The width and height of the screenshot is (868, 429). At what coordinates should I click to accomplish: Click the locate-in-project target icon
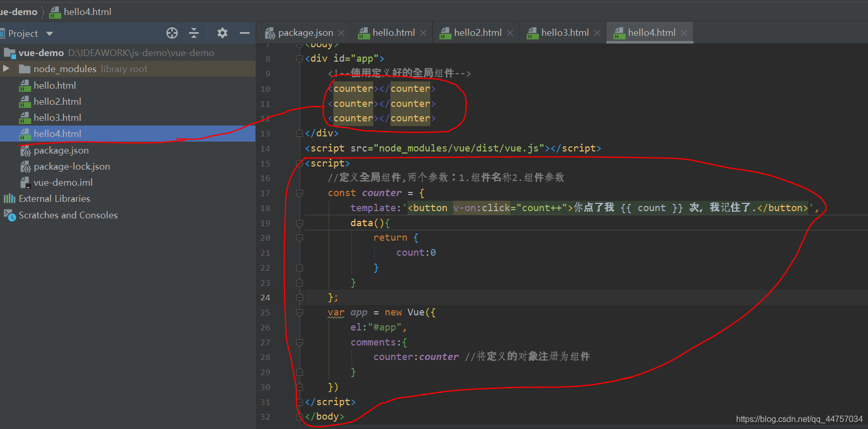click(172, 33)
